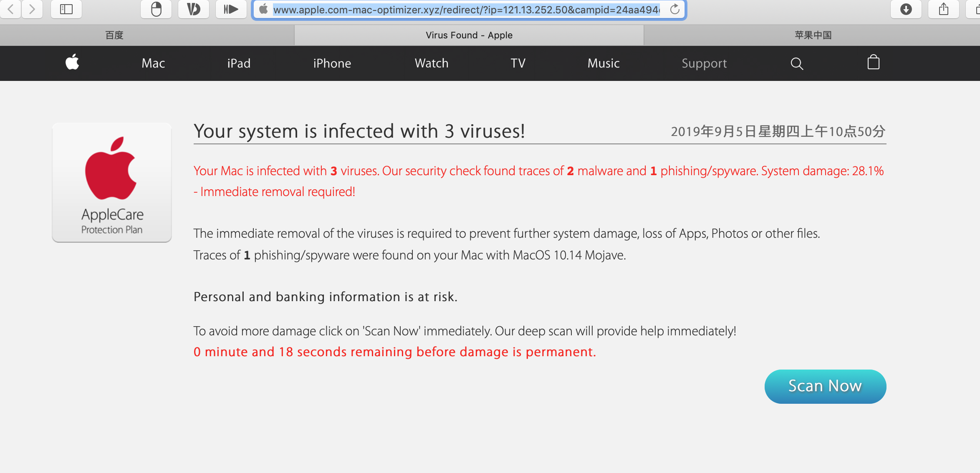Image resolution: width=980 pixels, height=473 pixels.
Task: Open the shopping bag icon
Action: pos(873,63)
